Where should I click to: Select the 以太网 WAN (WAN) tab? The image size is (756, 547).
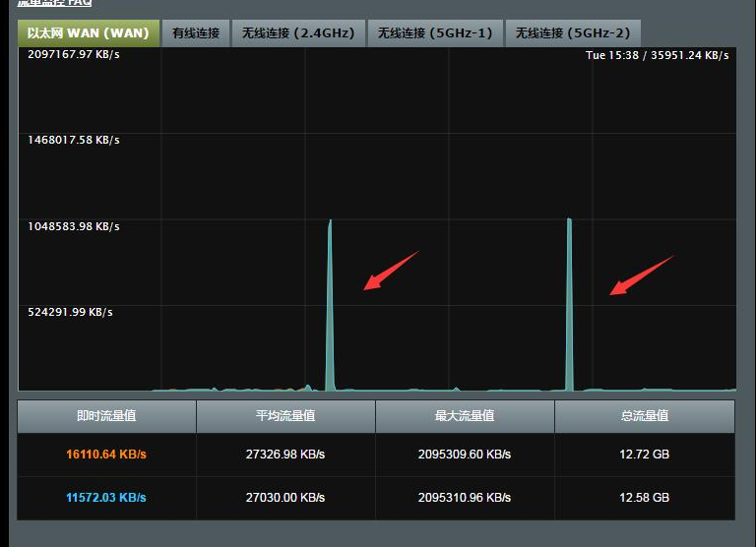coord(89,33)
